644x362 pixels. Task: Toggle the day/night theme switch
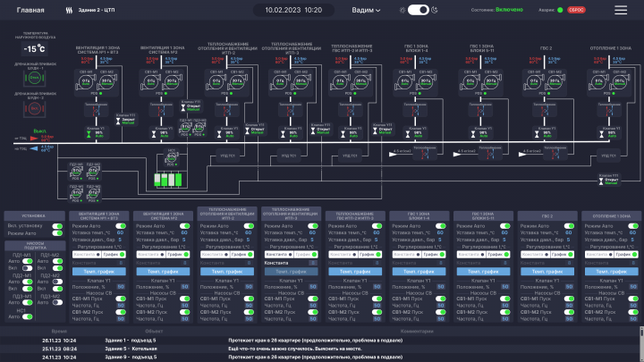point(418,10)
